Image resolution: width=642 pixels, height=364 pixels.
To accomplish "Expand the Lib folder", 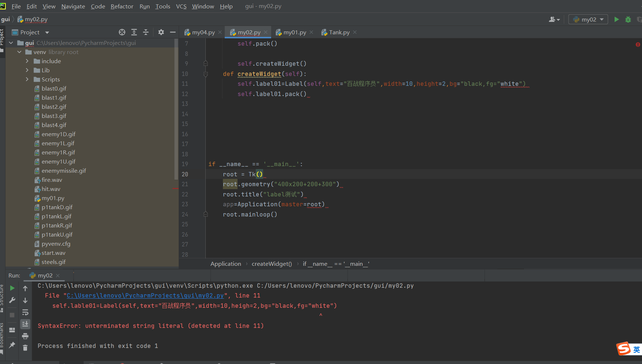I will click(x=27, y=70).
